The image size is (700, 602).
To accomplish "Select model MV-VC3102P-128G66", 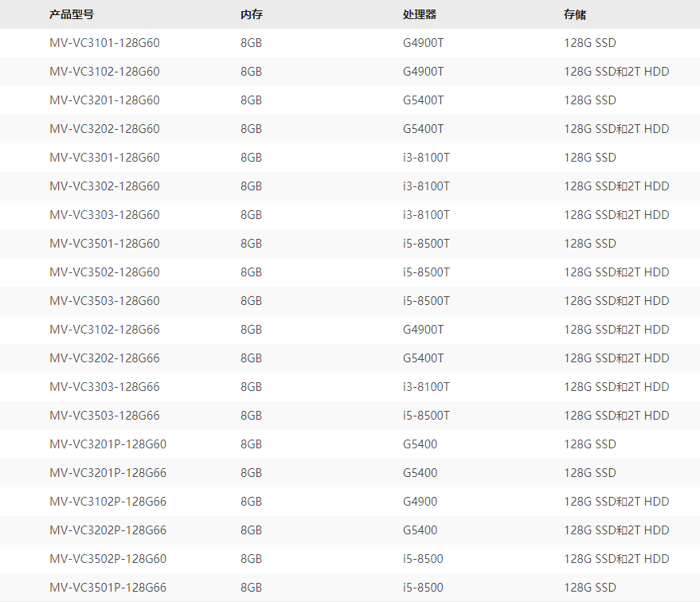I will tap(108, 502).
